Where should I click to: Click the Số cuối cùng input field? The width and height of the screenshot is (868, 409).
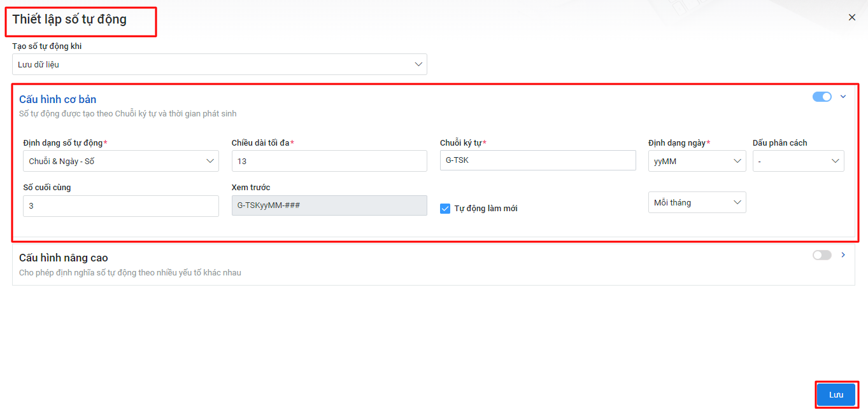tap(121, 206)
